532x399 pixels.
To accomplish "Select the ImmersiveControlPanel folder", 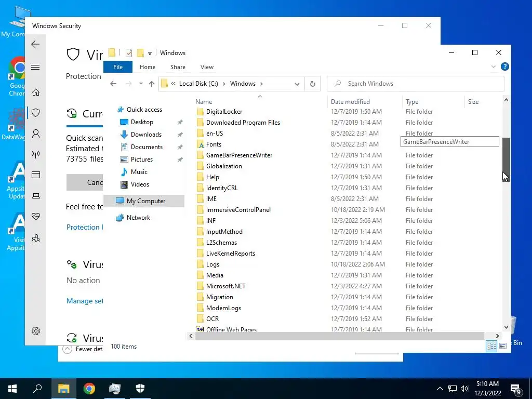I will 238,210.
